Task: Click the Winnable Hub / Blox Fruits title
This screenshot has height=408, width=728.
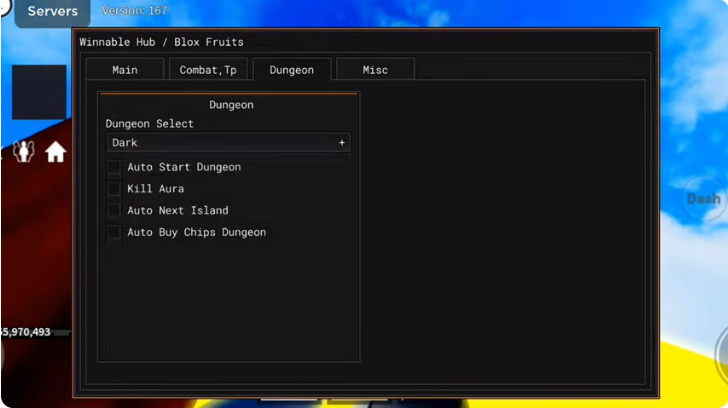Action: tap(161, 42)
